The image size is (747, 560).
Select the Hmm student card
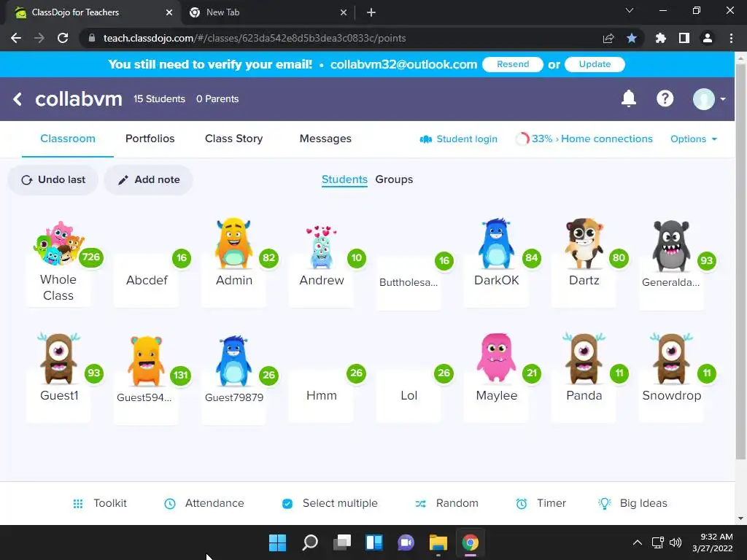pyautogui.click(x=322, y=395)
